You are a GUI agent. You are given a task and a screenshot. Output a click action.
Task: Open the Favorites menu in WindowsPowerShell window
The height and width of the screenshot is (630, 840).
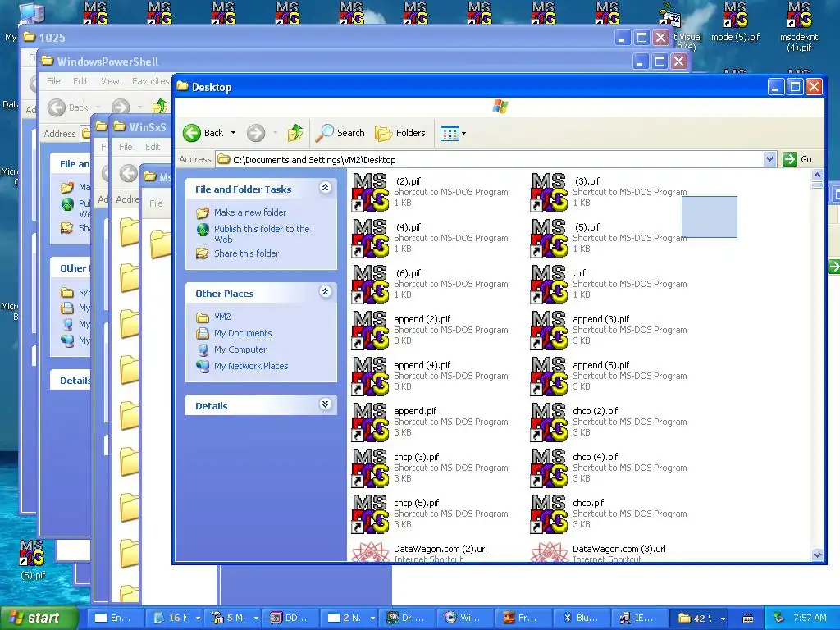[x=151, y=81]
